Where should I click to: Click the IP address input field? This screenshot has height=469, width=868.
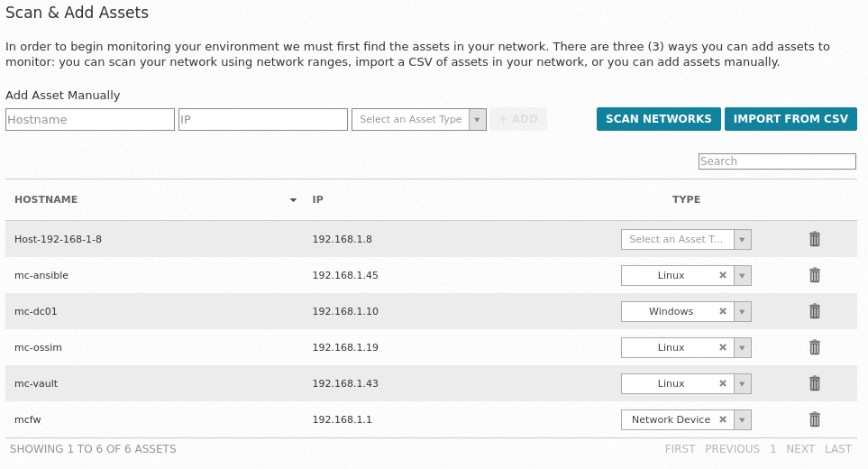263,119
